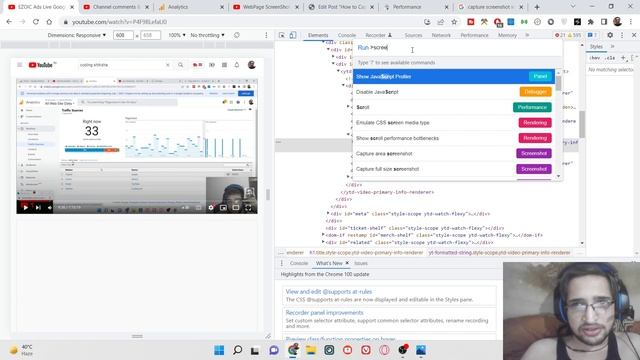640x360 pixels.
Task: Select Emulate CSS screen media type command
Action: tap(454, 122)
